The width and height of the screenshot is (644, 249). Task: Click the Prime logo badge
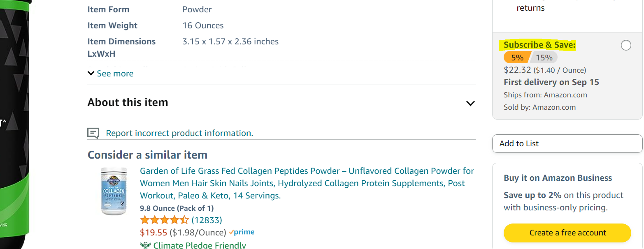click(242, 232)
